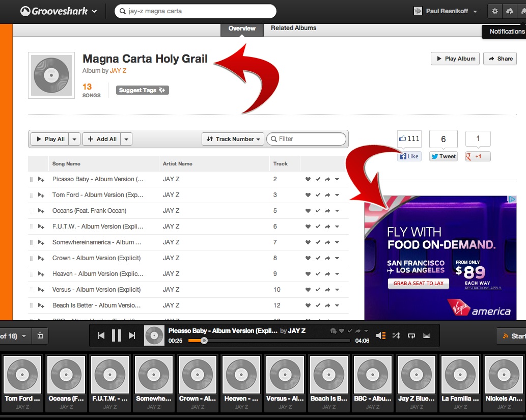Expand the Play All dropdown arrow
This screenshot has width=526, height=420.
tap(74, 139)
